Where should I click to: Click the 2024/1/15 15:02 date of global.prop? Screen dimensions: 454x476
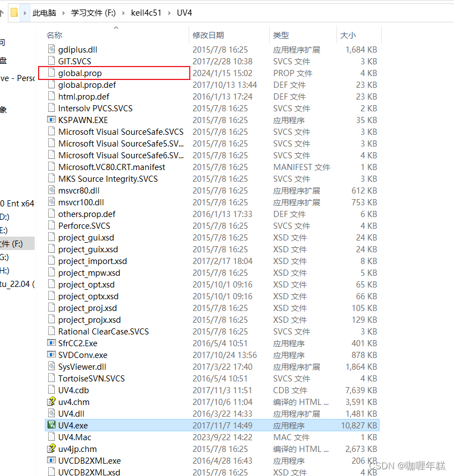tap(222, 73)
